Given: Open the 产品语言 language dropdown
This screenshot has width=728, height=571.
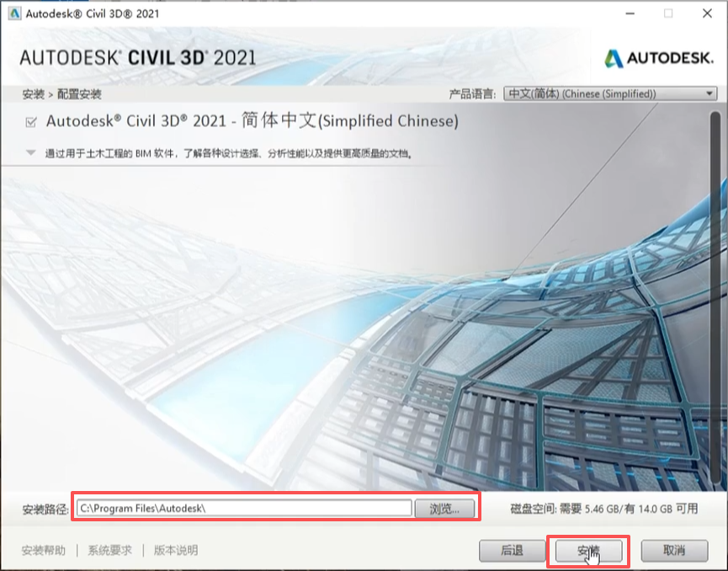Looking at the screenshot, I should point(610,93).
